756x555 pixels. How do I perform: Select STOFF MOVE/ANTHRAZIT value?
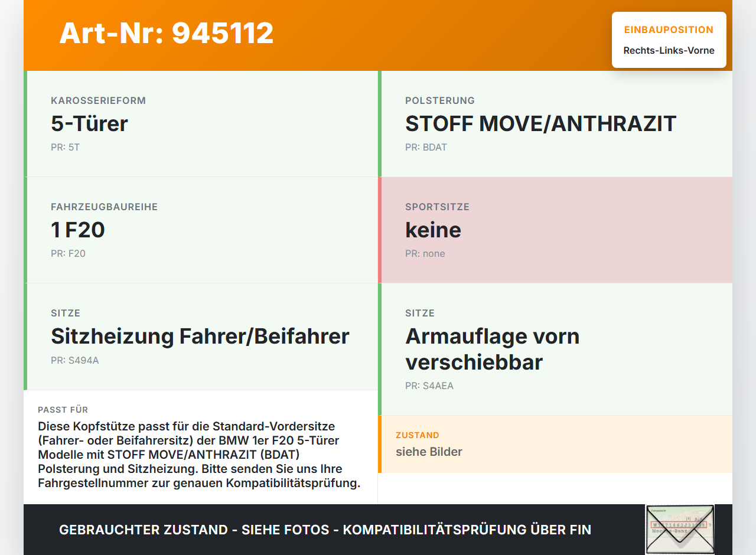click(540, 123)
